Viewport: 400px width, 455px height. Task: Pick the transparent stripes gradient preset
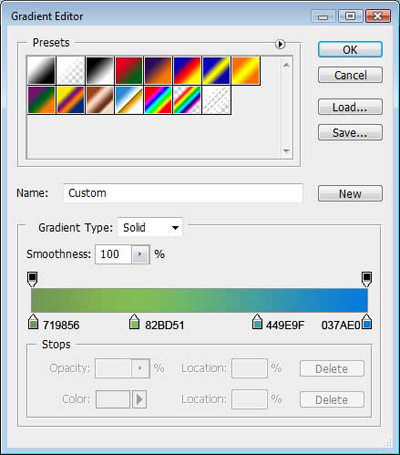(x=216, y=100)
